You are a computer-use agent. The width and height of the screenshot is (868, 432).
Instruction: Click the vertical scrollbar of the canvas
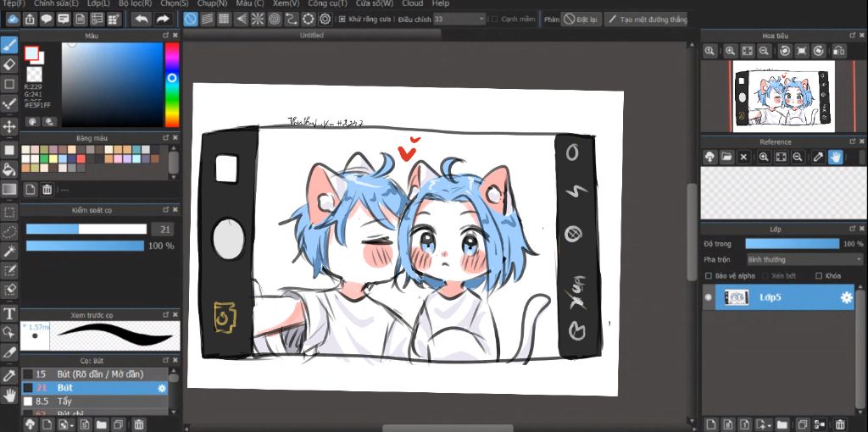(692, 232)
